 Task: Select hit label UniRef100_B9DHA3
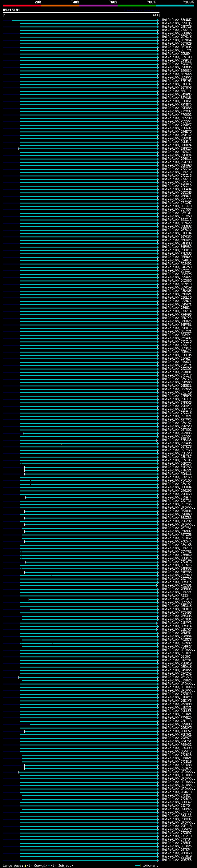coord(177,514)
